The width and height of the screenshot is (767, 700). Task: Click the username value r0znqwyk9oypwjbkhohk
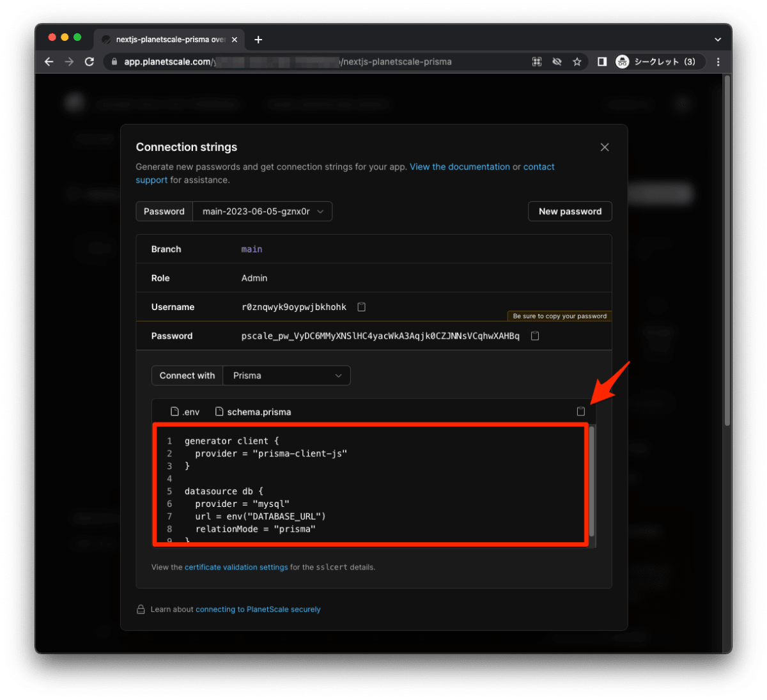tap(294, 307)
